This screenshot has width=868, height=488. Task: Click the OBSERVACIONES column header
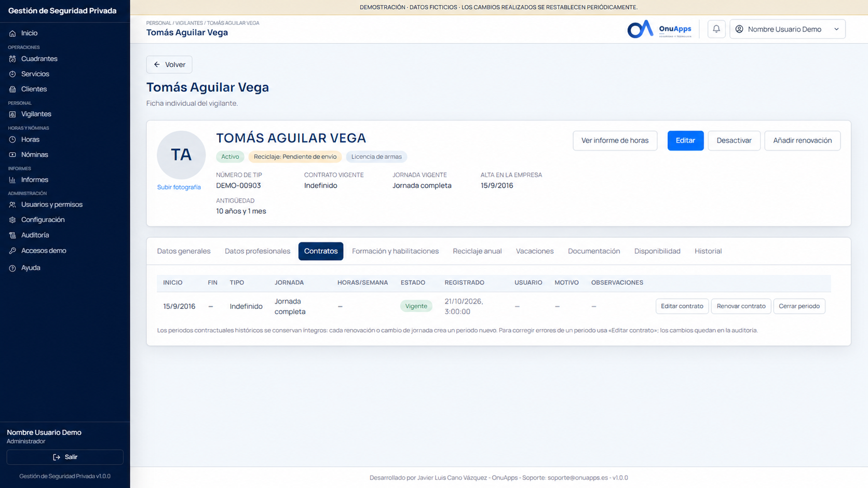pos(617,283)
